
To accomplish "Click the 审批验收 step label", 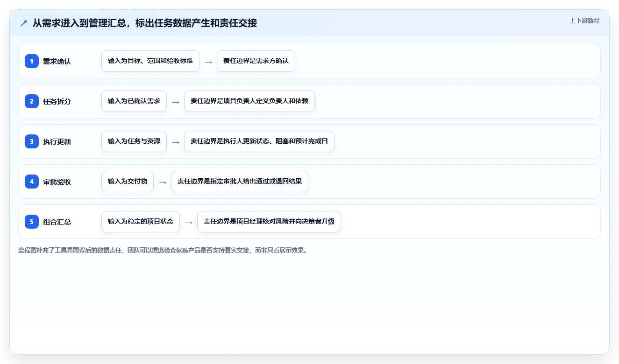I will tap(57, 182).
